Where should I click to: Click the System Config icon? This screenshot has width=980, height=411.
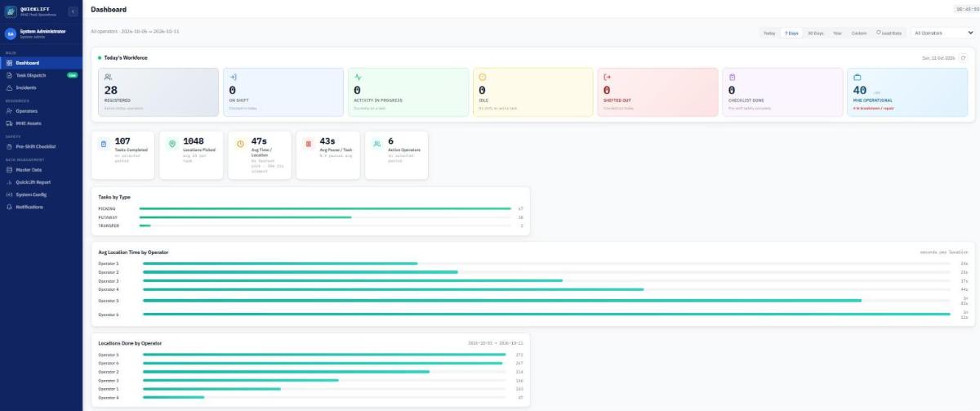tap(10, 194)
